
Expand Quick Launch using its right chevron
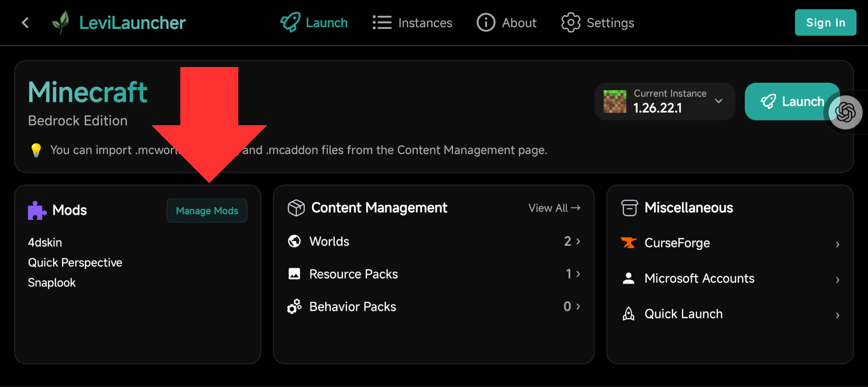837,315
